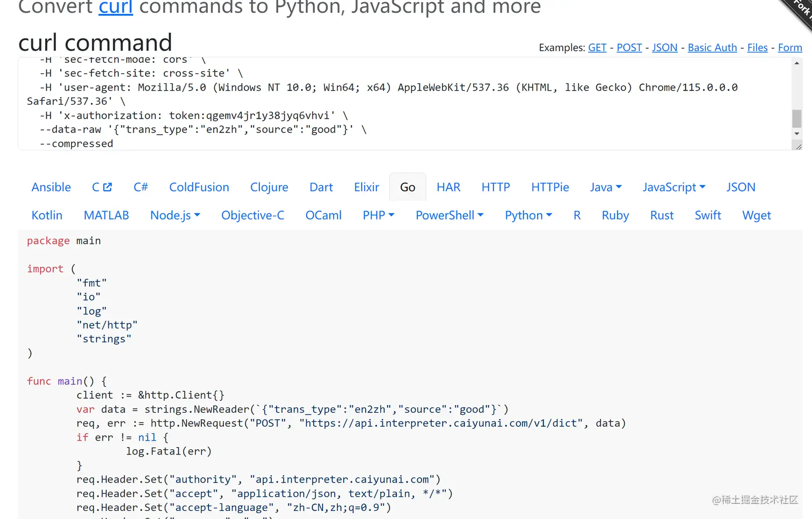The width and height of the screenshot is (812, 519).
Task: Open the Node.js dropdown menu
Action: coord(175,215)
